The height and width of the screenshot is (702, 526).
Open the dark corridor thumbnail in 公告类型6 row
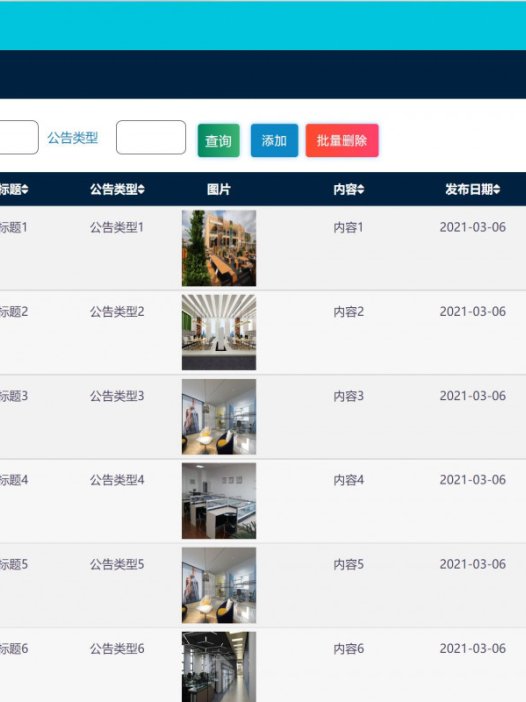pyautogui.click(x=219, y=667)
